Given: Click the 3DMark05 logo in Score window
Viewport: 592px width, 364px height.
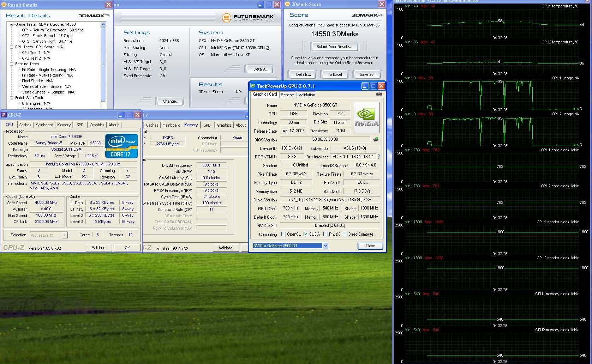Looking at the screenshot, I should [367, 15].
